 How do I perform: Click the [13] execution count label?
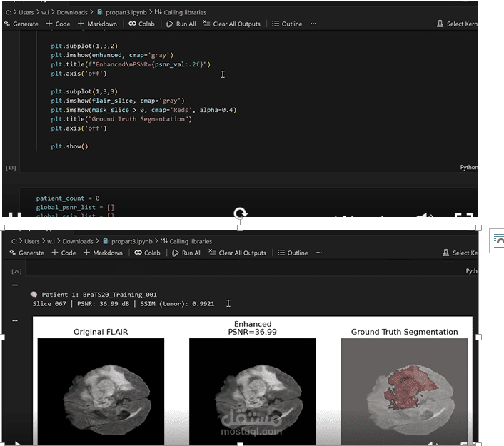[x=11, y=168]
